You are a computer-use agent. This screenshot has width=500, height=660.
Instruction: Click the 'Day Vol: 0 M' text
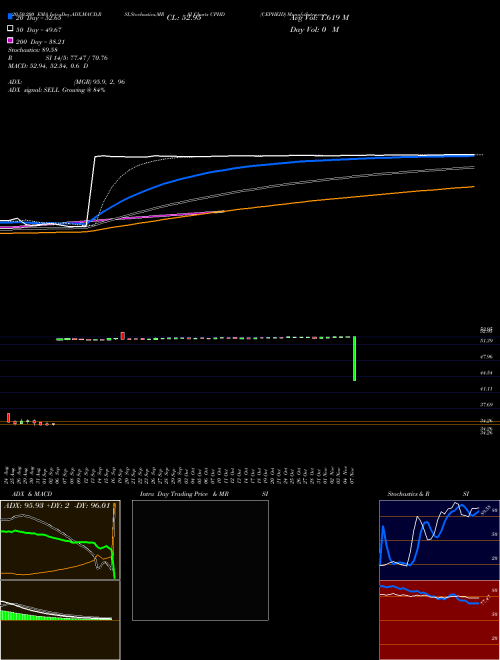[314, 30]
